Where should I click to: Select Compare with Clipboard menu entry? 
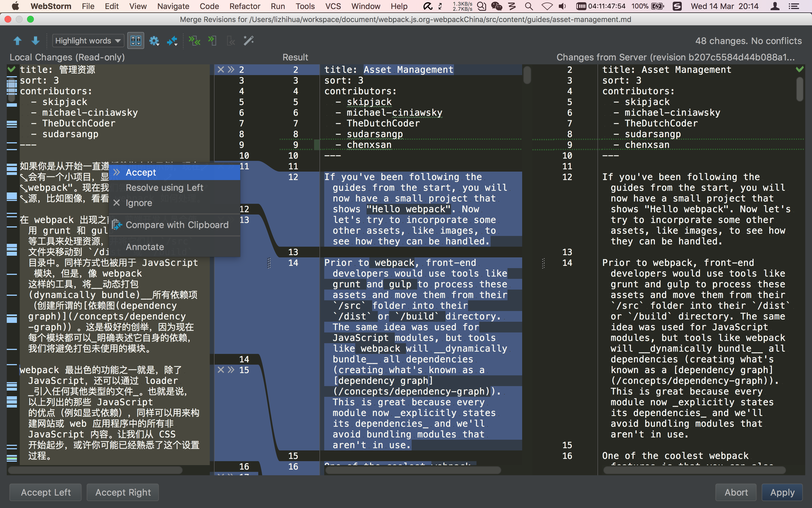tap(175, 225)
